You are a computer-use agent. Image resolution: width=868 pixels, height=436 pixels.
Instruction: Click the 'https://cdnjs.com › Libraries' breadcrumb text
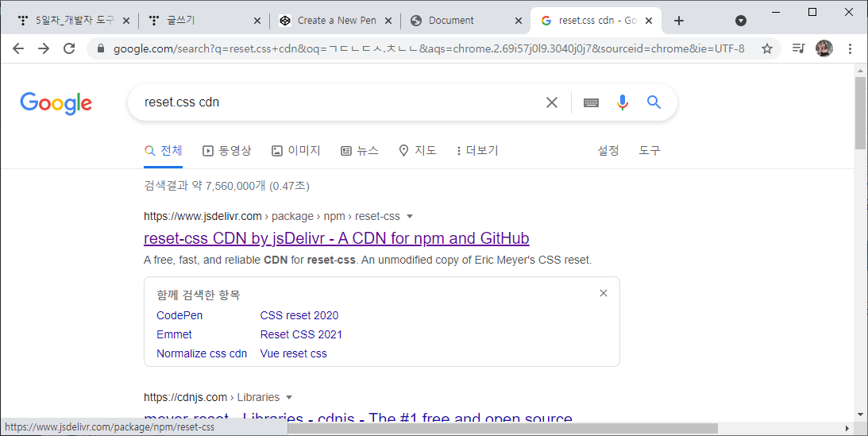coord(211,397)
